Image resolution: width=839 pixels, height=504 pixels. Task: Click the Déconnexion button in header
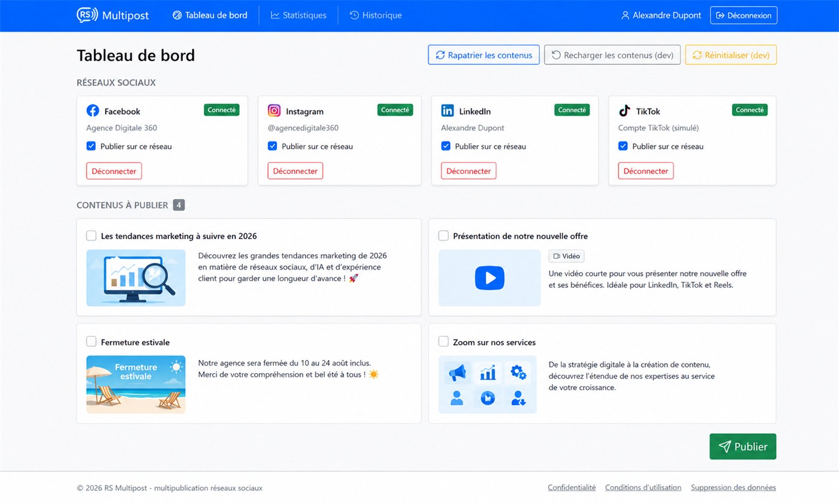(744, 16)
